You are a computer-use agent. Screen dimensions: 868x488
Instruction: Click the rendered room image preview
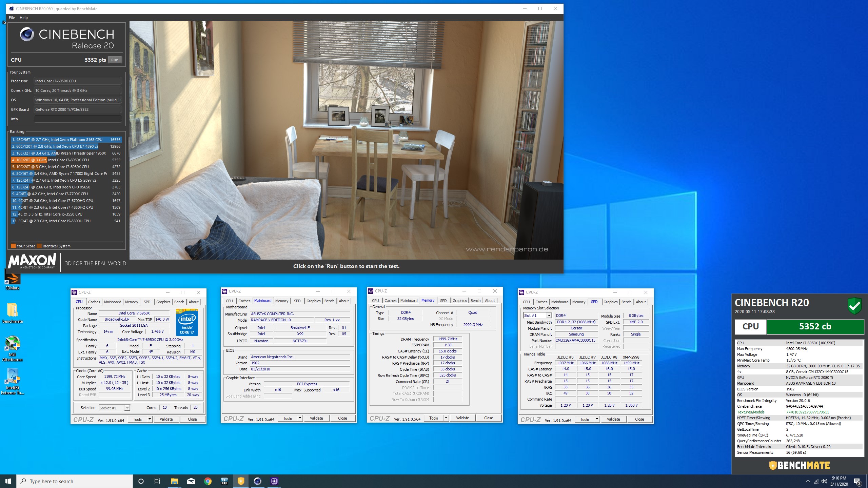pos(346,140)
